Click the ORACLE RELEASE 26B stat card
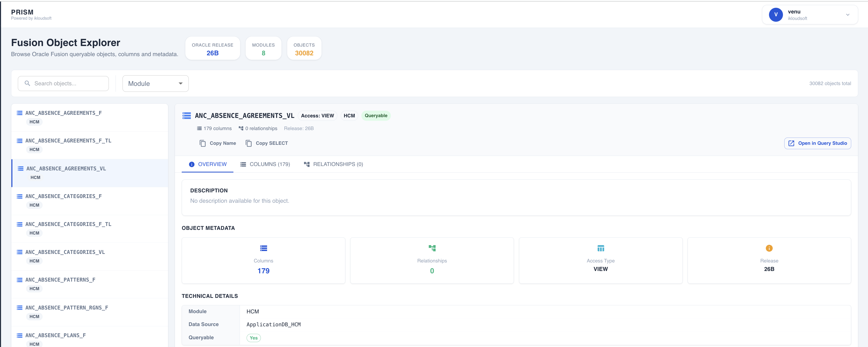The image size is (868, 347). tap(213, 48)
